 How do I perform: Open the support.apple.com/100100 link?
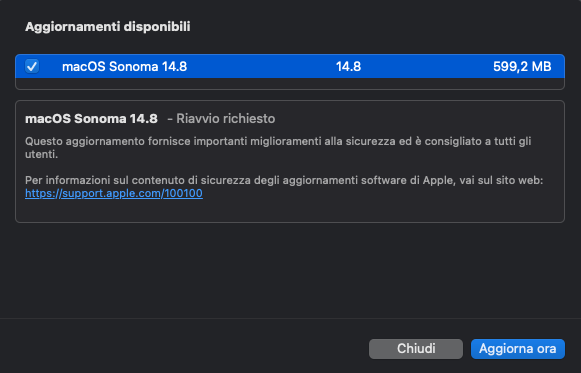(x=114, y=193)
